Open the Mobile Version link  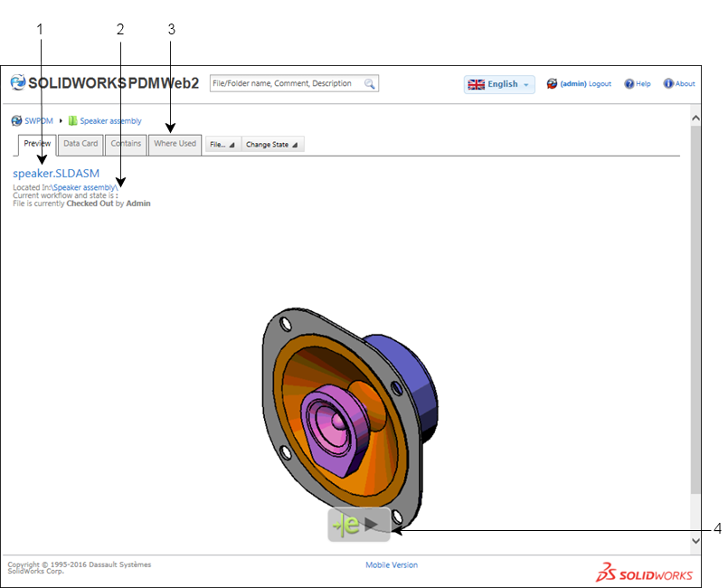(x=392, y=565)
